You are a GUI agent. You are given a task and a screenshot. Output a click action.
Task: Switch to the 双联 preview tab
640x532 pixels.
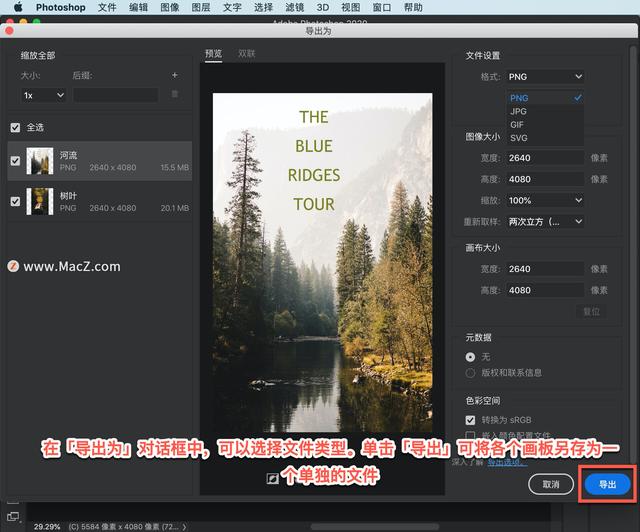click(246, 54)
